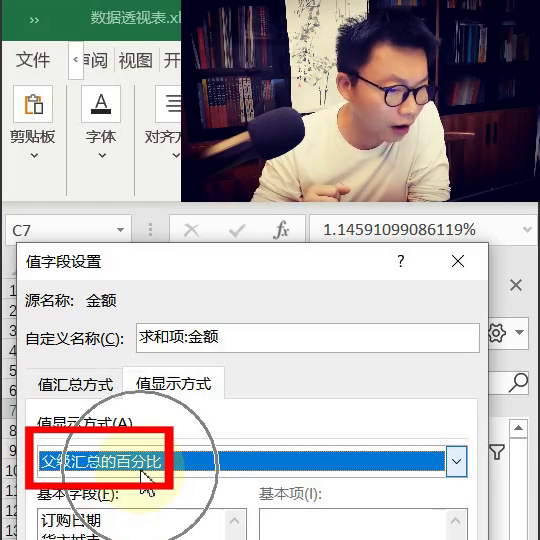Screen dimensions: 540x540
Task: Click the pivot pane gear settings icon
Action: pos(497,333)
